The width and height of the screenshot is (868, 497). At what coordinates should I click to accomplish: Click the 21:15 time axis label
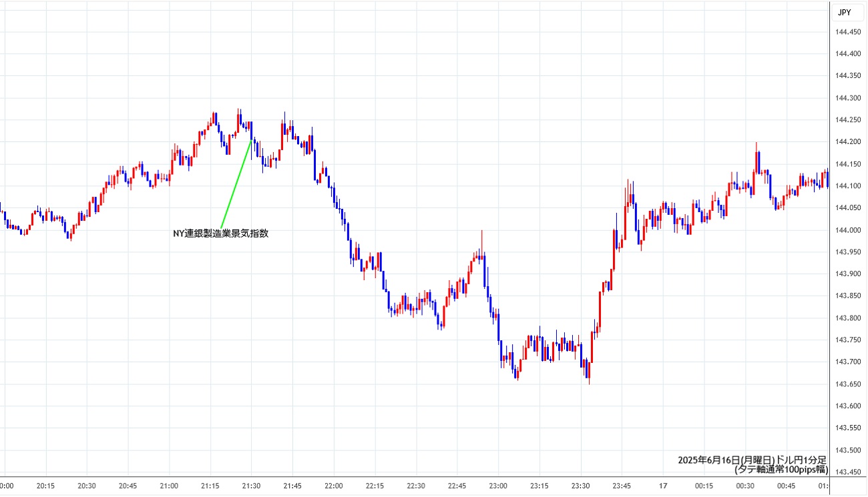(x=210, y=486)
